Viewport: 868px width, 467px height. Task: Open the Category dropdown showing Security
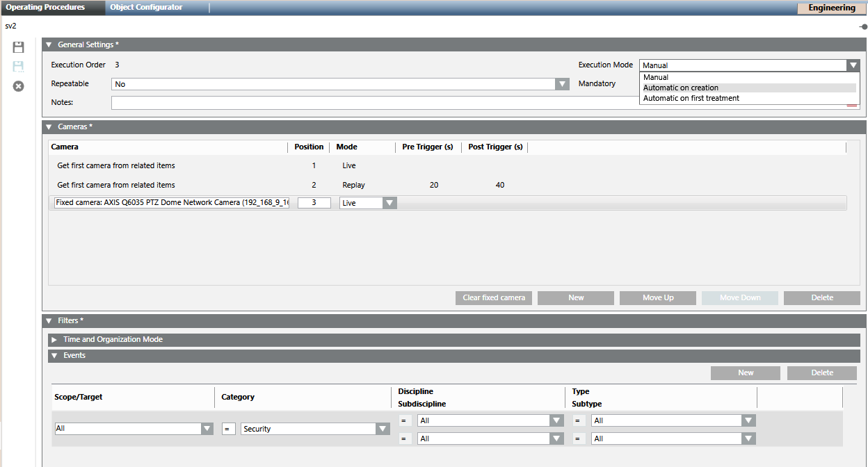383,429
